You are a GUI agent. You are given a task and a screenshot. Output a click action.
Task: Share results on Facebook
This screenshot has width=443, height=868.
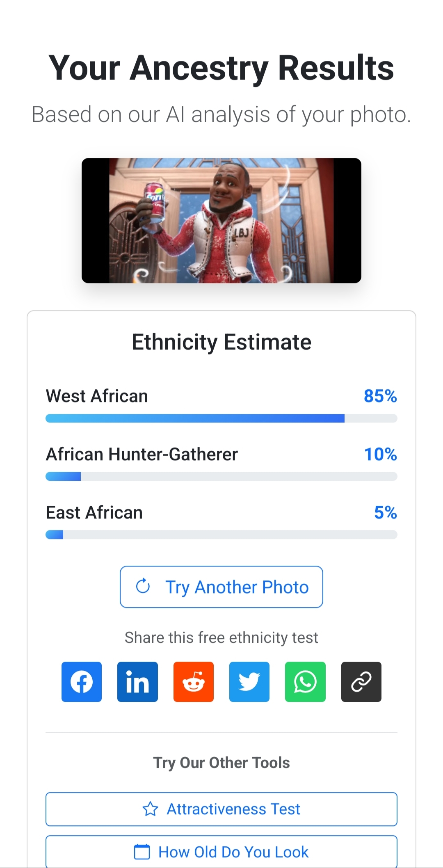pyautogui.click(x=82, y=682)
